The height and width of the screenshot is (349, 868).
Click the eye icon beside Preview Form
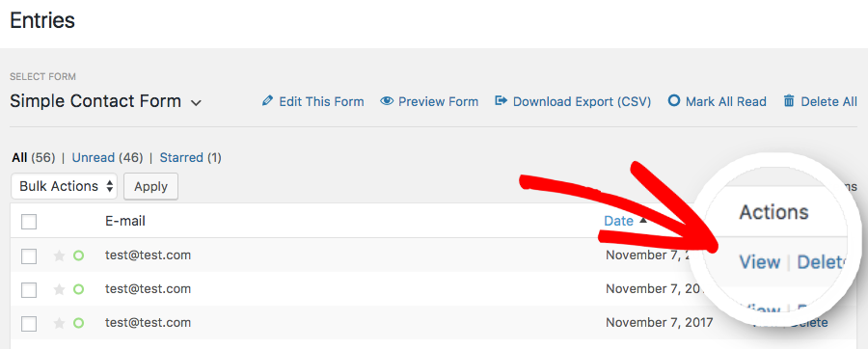[x=387, y=101]
